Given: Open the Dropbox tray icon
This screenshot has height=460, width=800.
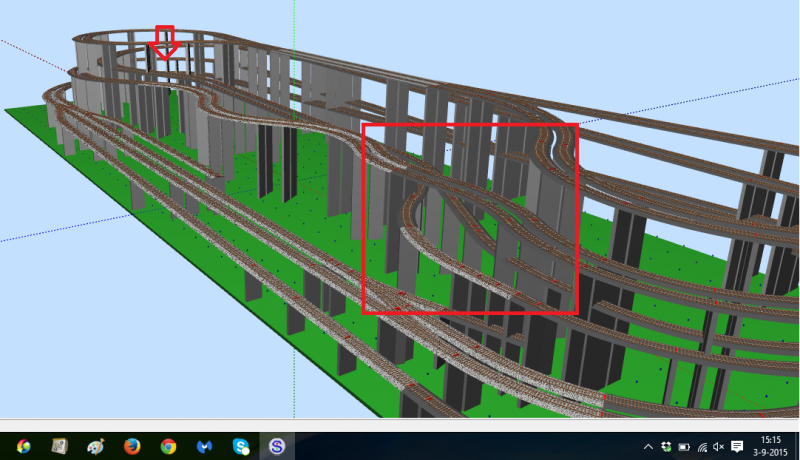Looking at the screenshot, I should click(666, 447).
